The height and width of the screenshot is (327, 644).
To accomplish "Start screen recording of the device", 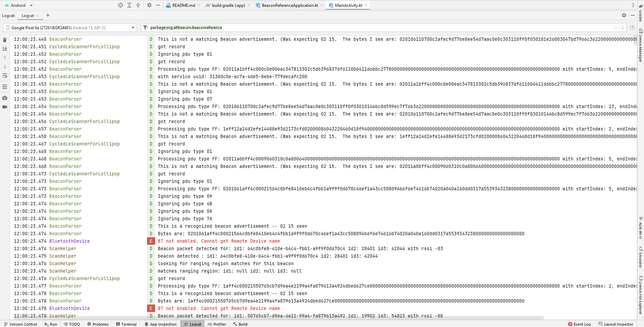I will click(5, 106).
